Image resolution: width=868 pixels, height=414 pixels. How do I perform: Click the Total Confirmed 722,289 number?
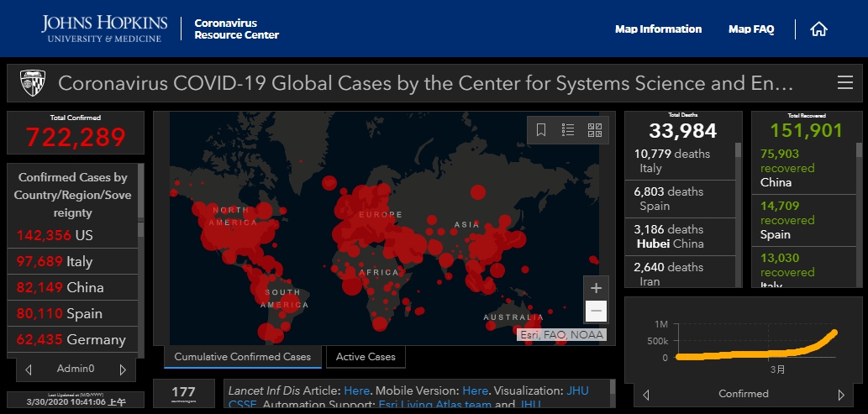(x=76, y=138)
